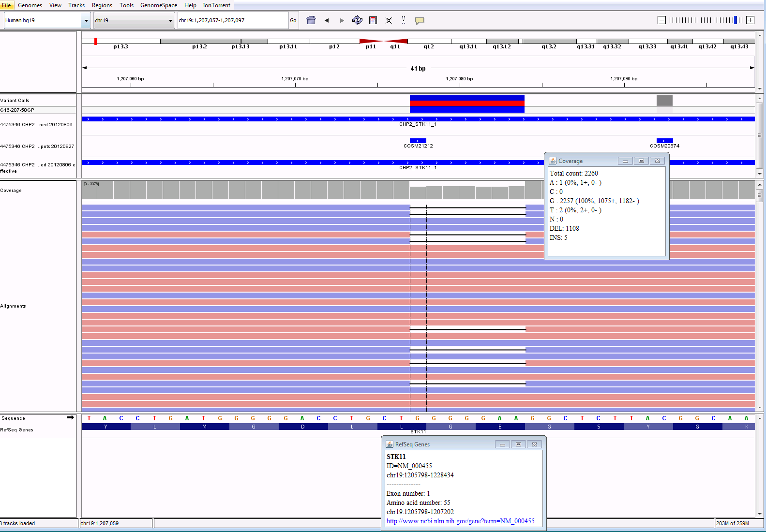Click the locus coordinates input field
Image resolution: width=766 pixels, height=532 pixels.
coord(232,20)
